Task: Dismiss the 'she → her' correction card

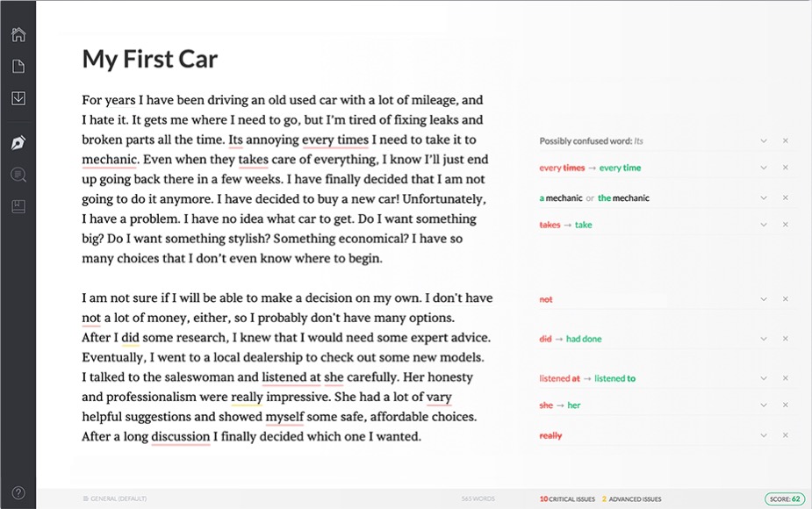Action: pos(785,405)
